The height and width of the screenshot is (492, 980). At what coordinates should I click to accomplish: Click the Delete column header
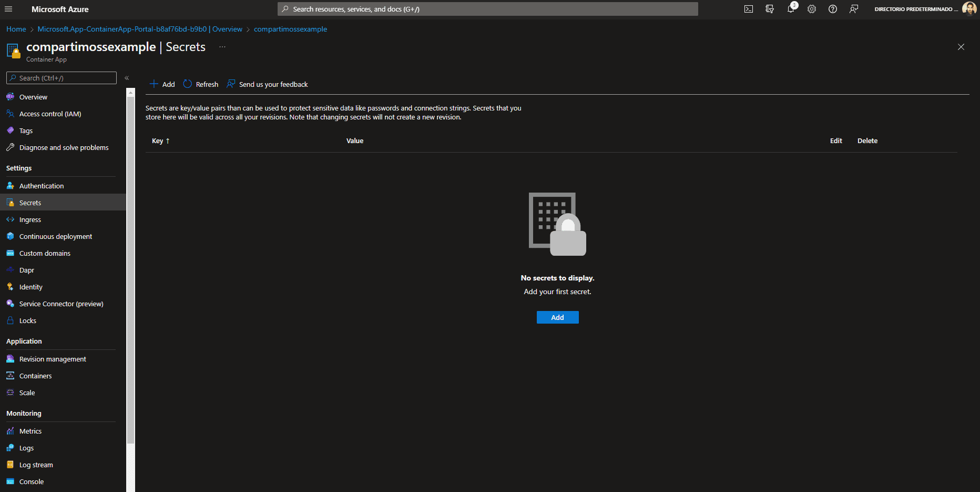pyautogui.click(x=867, y=141)
